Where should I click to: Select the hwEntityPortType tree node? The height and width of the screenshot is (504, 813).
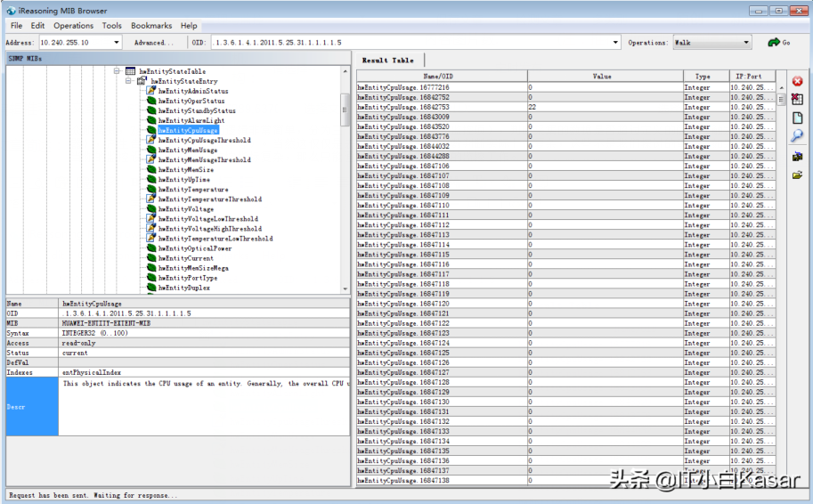point(188,278)
